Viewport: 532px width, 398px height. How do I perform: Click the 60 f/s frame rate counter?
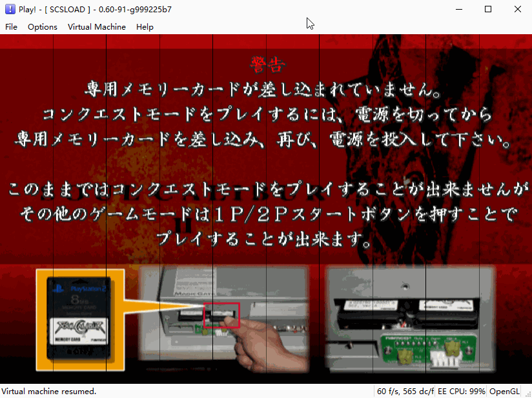click(x=386, y=391)
